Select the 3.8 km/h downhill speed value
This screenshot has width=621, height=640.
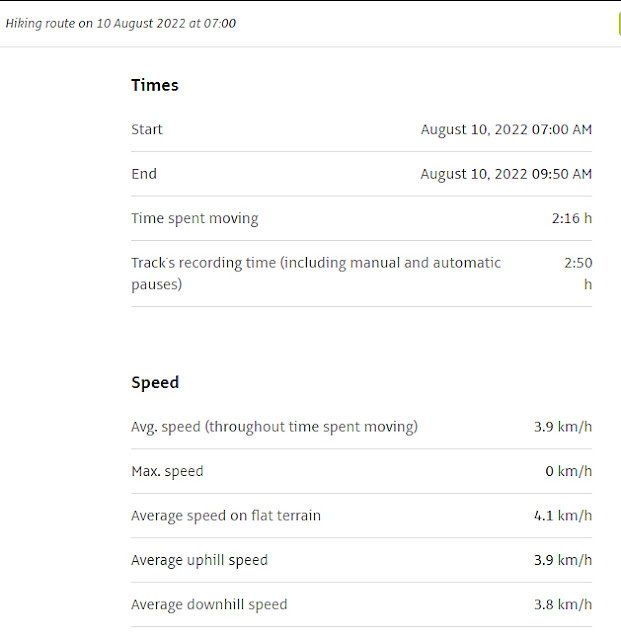click(563, 604)
